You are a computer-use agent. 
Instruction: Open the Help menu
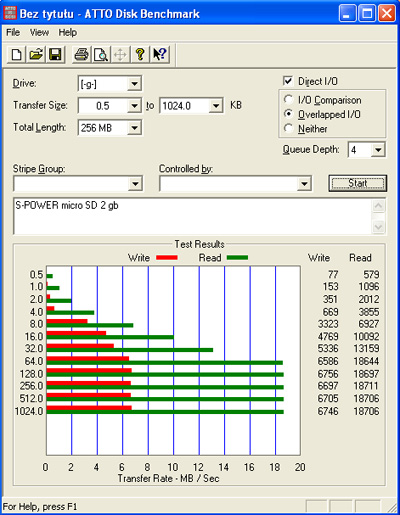(68, 32)
